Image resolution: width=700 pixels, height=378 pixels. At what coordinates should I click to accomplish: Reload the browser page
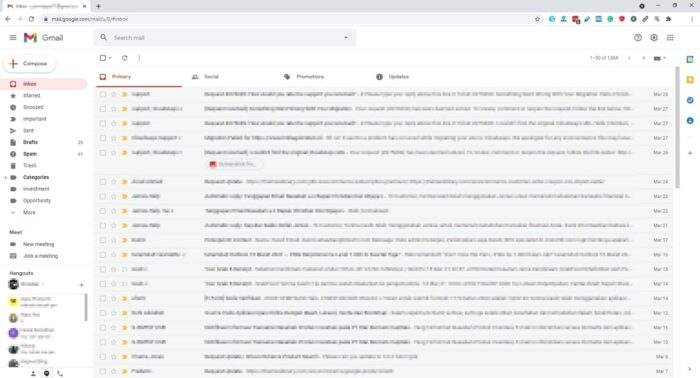pos(31,19)
